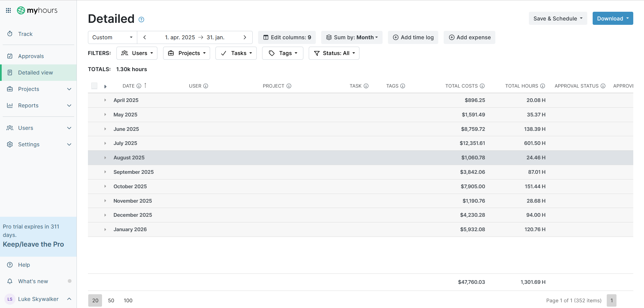Open the Download dropdown button
Image resolution: width=644 pixels, height=308 pixels.
click(x=613, y=18)
